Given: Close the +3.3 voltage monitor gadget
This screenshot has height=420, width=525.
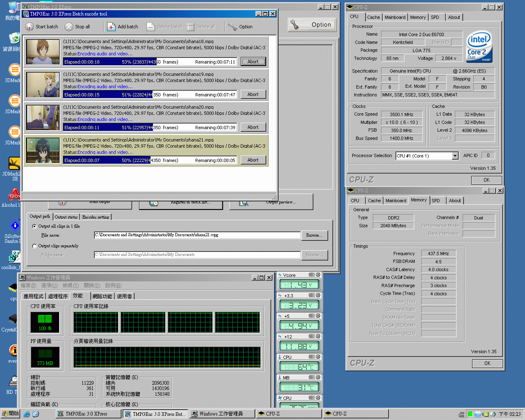Looking at the screenshot, I should coord(318,295).
